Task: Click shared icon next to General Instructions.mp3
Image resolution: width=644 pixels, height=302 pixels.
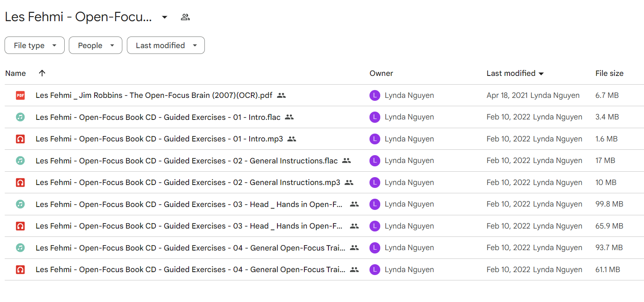Action: (349, 183)
